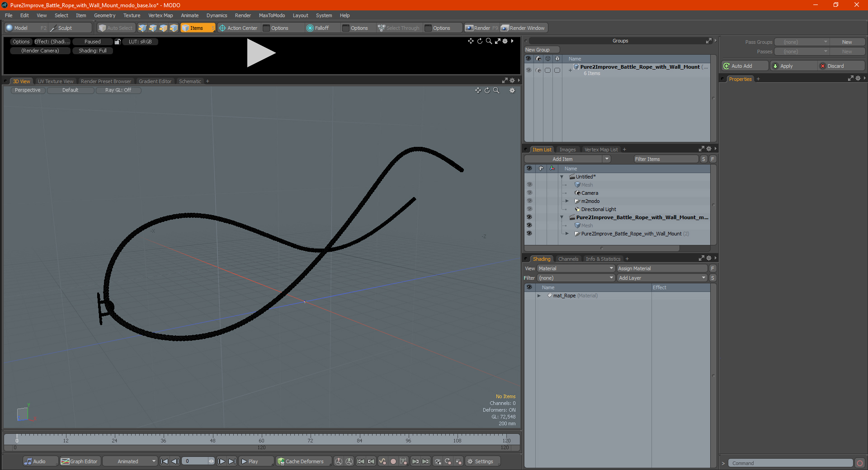This screenshot has height=470, width=868.
Task: Go to last frame
Action: click(232, 461)
